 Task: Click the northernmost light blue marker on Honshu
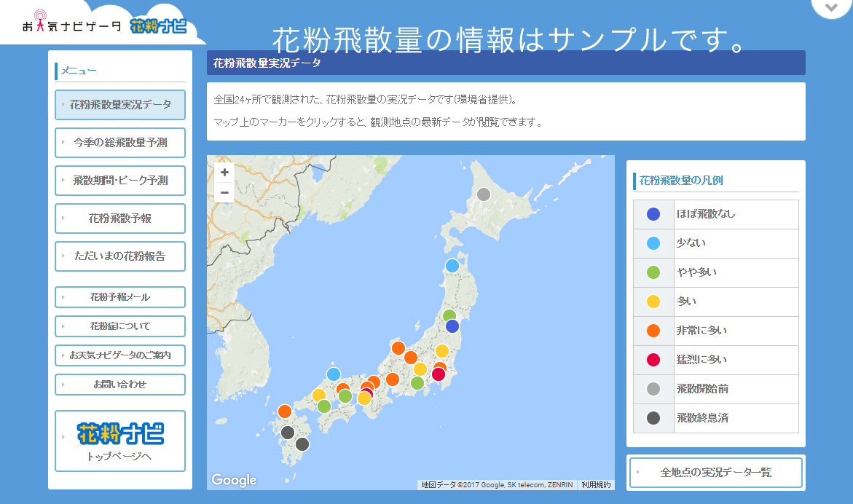coord(452,266)
